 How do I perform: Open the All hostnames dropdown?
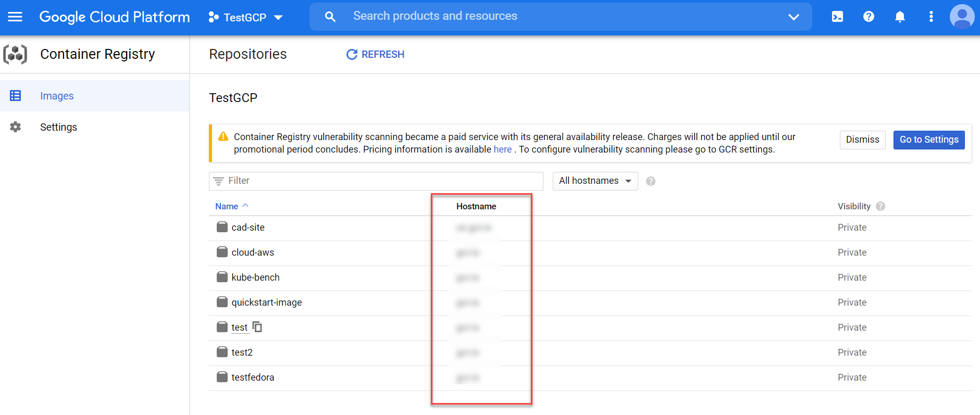(595, 181)
